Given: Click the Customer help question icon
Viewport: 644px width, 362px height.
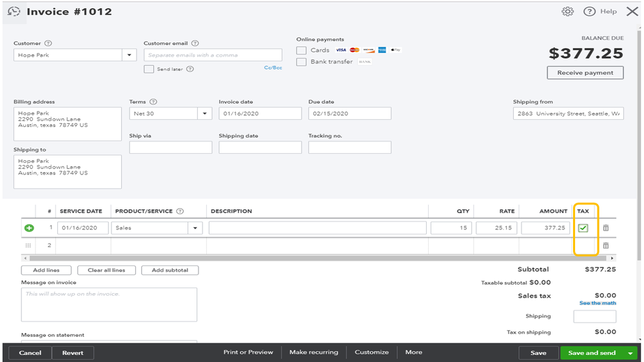Looking at the screenshot, I should pyautogui.click(x=48, y=43).
